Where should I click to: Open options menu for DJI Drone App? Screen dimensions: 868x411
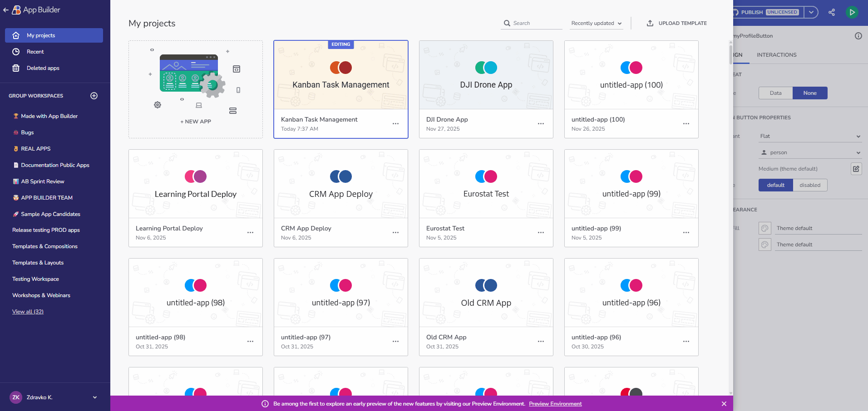pos(541,124)
